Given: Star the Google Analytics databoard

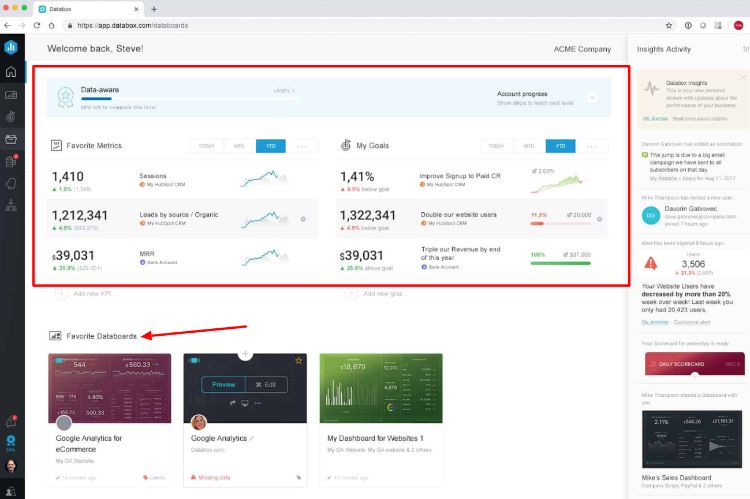Looking at the screenshot, I should point(298,360).
